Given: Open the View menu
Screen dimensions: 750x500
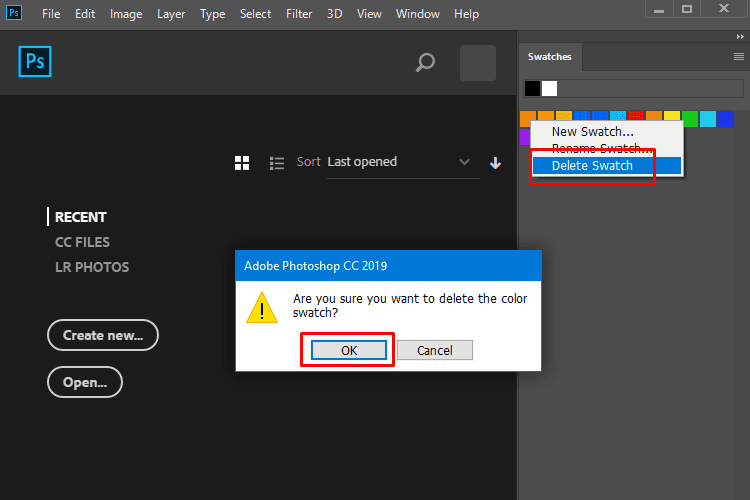Looking at the screenshot, I should click(x=369, y=14).
